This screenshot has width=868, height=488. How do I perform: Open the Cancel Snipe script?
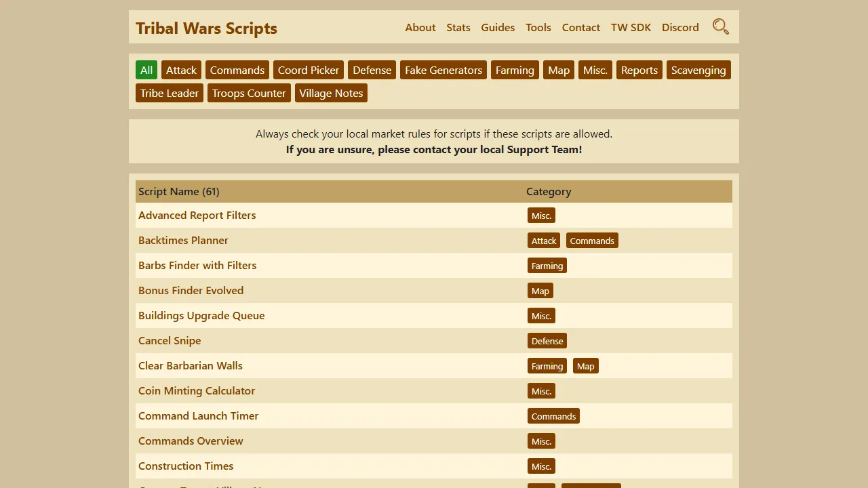tap(170, 340)
